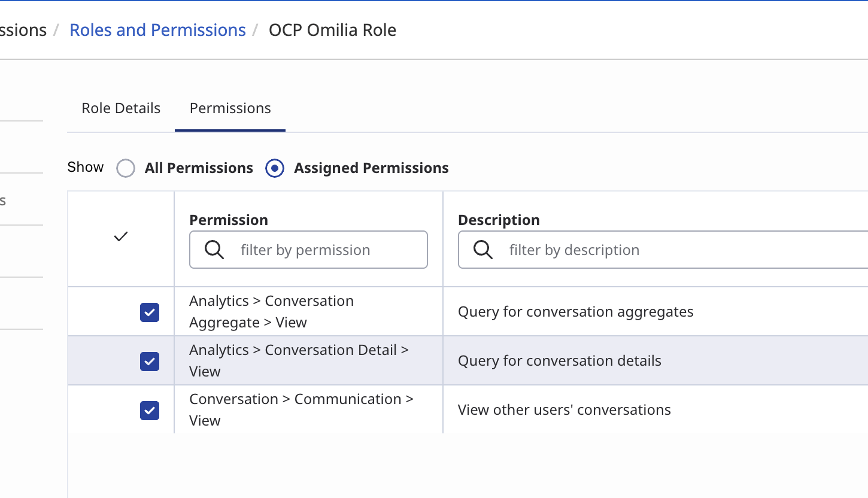
Task: Toggle the Conversation Detail View permission checkbox
Action: click(150, 361)
